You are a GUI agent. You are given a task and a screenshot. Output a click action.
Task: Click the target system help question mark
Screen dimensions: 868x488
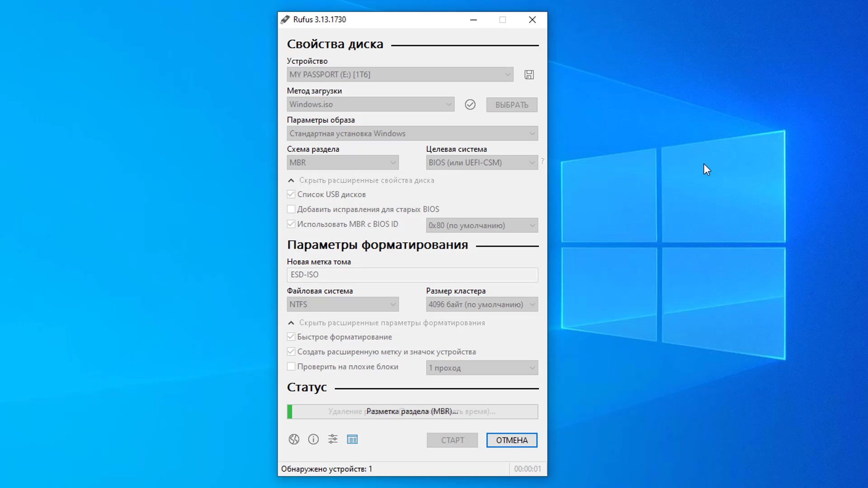click(542, 161)
